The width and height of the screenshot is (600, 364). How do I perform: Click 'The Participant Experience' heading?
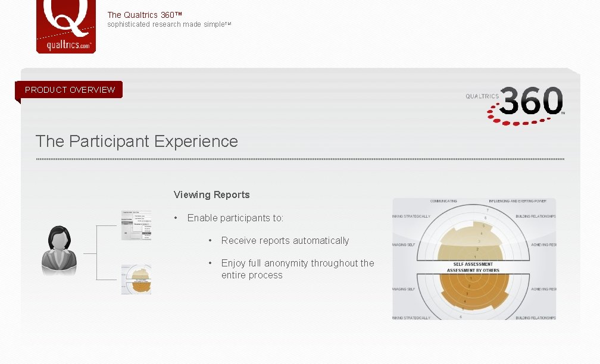click(x=137, y=141)
